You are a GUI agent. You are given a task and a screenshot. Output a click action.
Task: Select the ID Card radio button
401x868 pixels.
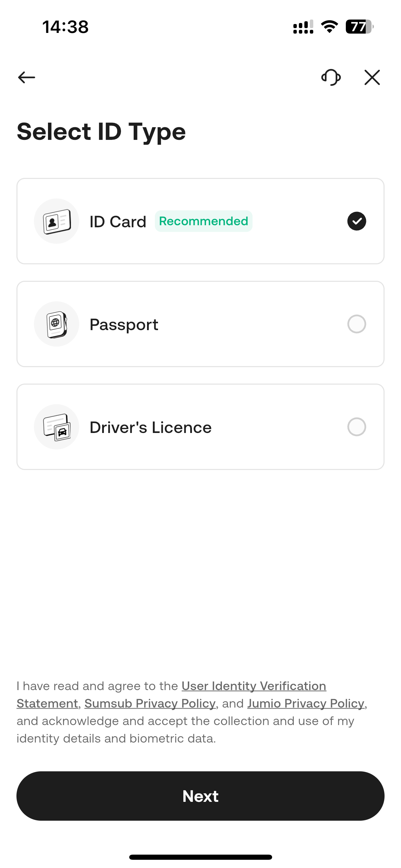(357, 221)
